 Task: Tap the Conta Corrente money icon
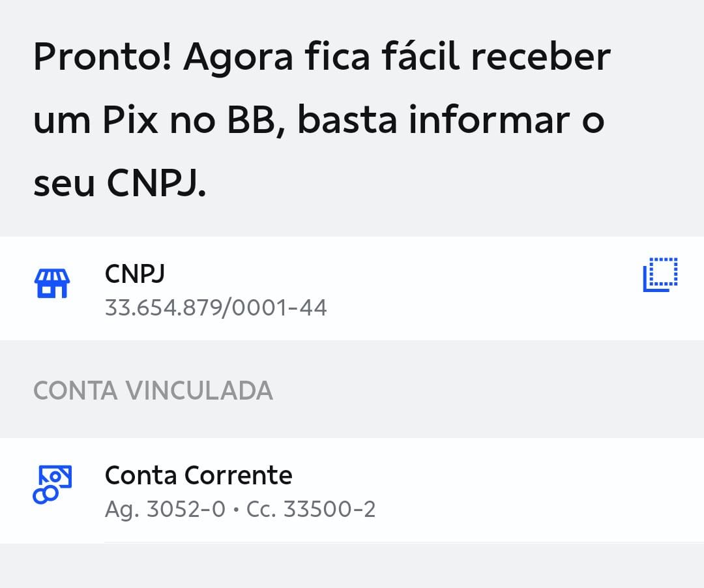pos(51,484)
